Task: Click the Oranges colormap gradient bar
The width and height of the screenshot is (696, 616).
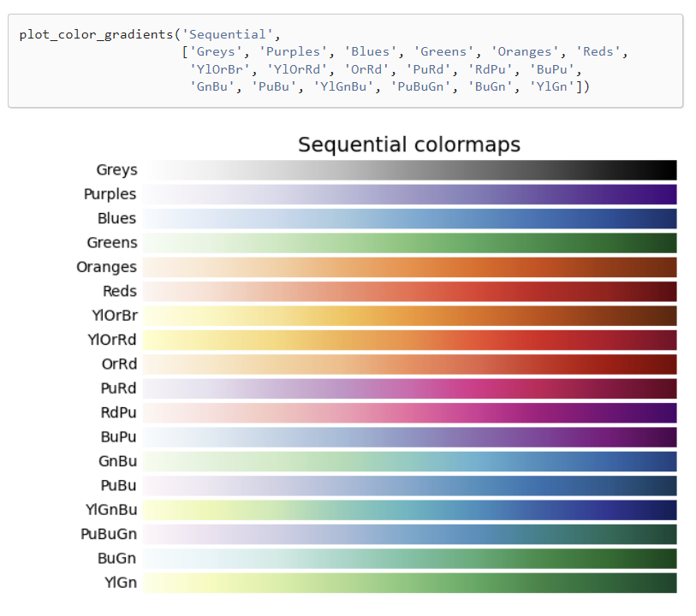Action: [410, 268]
